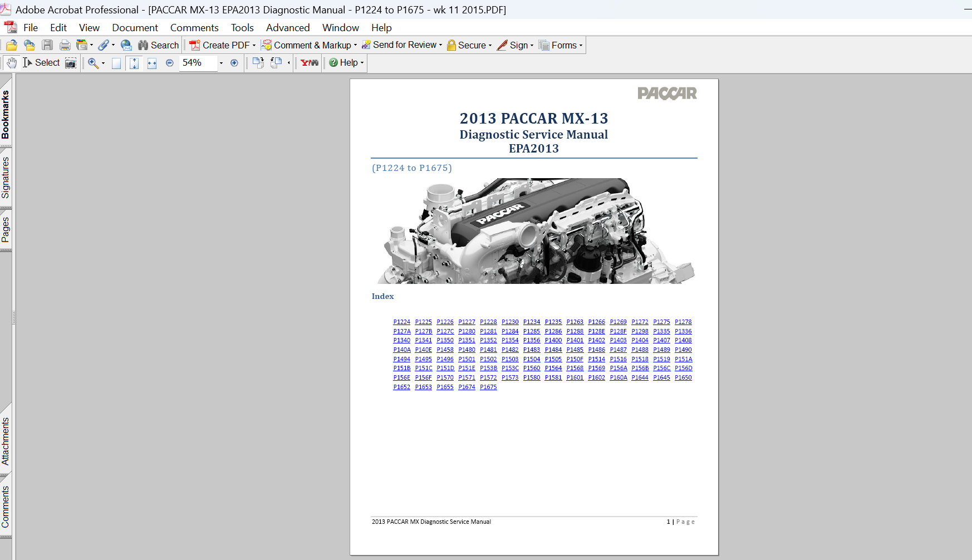Viewport: 972px width, 560px height.
Task: Follow the P1650 index link
Action: point(683,377)
